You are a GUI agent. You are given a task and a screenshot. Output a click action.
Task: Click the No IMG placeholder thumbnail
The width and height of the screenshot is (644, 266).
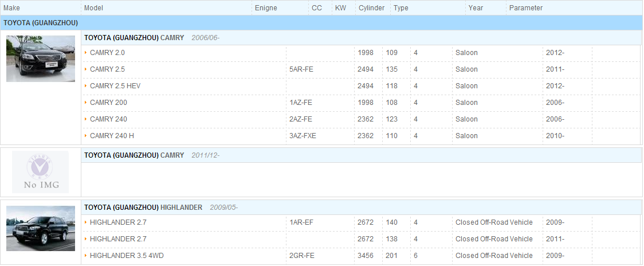pos(40,172)
